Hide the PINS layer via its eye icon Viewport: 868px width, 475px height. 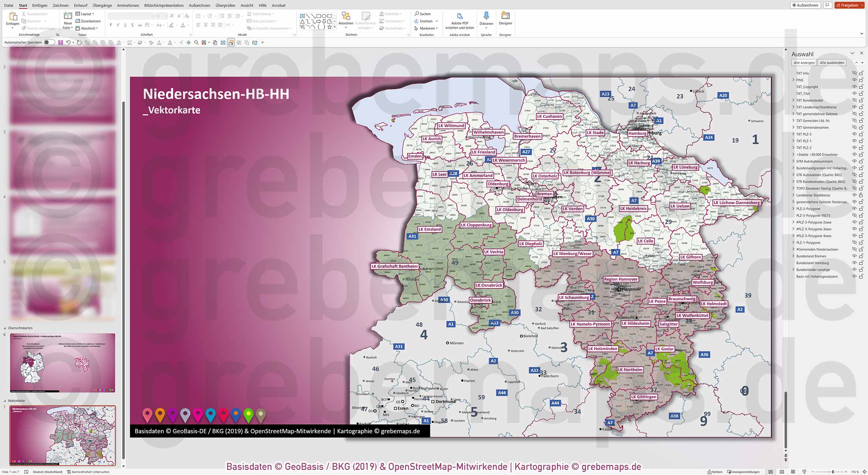pos(854,80)
